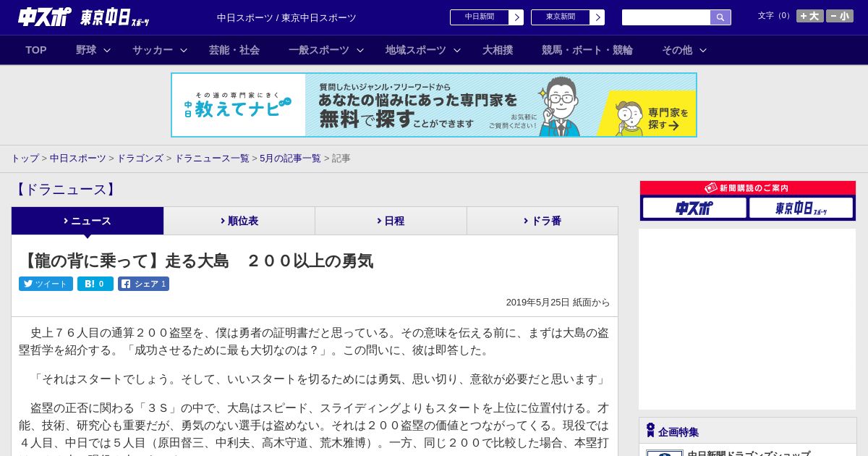Click the search magnifier button
The image size is (868, 456).
click(720, 17)
